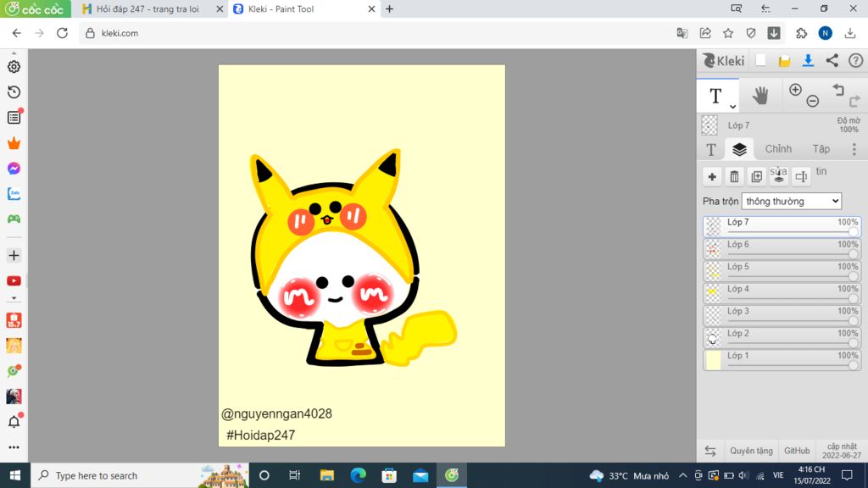The width and height of the screenshot is (868, 488).
Task: Switch to Hỏi đáp 247 browser tab
Action: tap(147, 8)
